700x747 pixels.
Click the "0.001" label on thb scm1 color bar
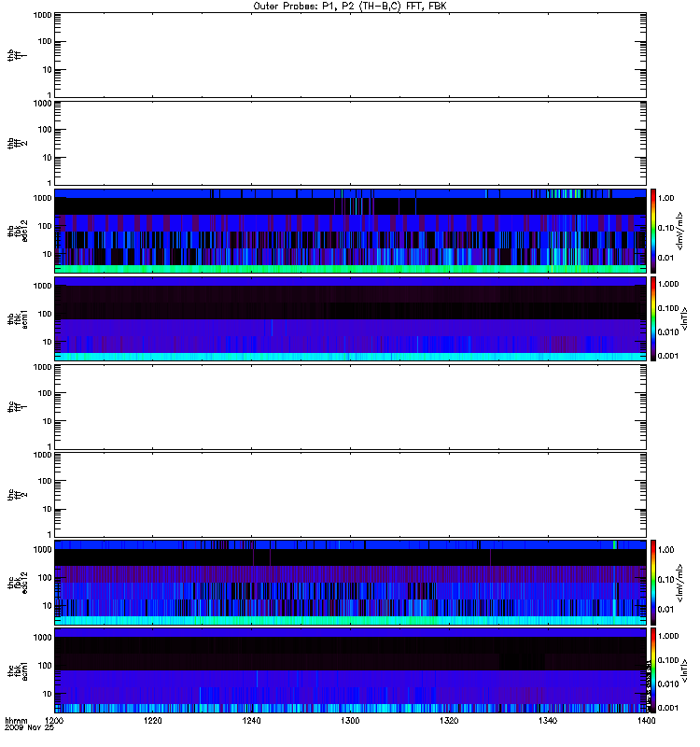[668, 356]
